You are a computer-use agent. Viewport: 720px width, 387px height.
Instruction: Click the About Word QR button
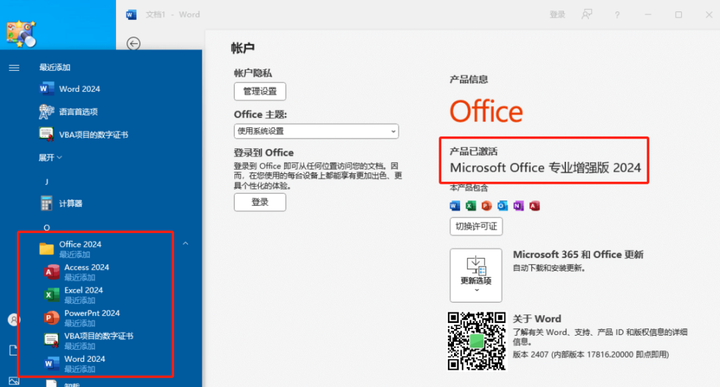click(477, 341)
